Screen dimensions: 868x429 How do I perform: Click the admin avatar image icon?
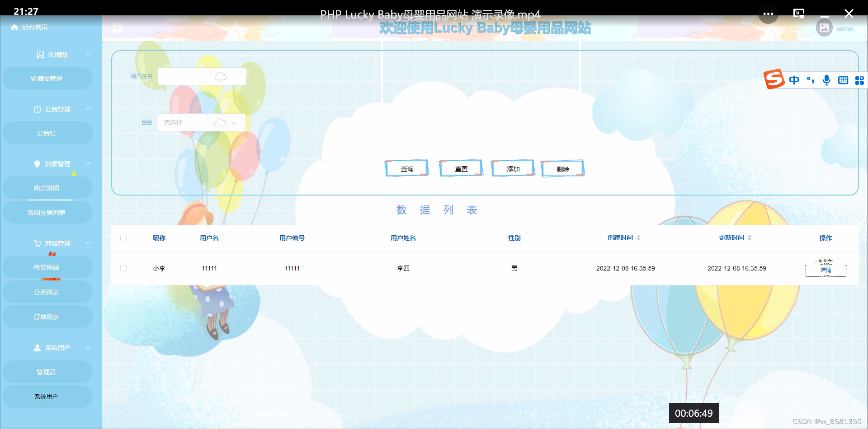click(824, 28)
